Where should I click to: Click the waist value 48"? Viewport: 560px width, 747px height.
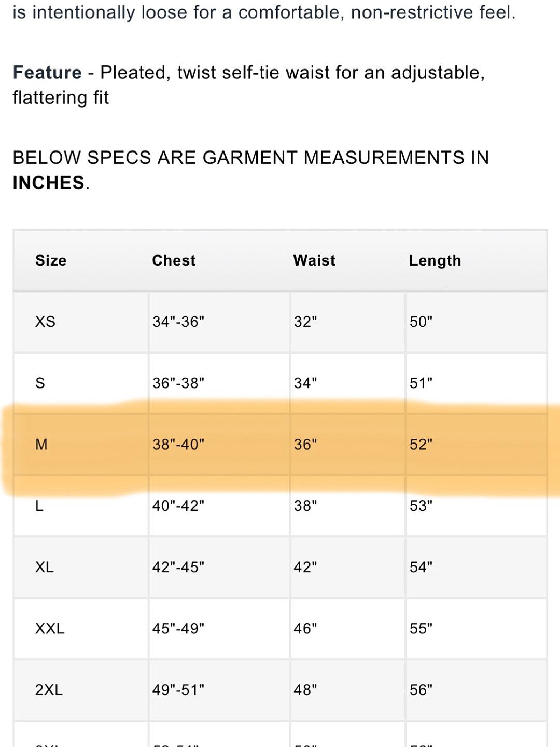[305, 690]
